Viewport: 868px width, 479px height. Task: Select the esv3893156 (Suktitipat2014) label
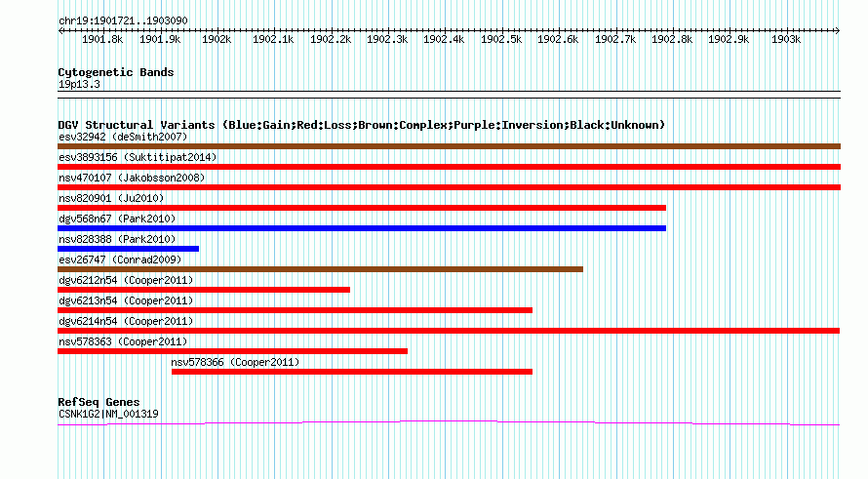coord(138,157)
